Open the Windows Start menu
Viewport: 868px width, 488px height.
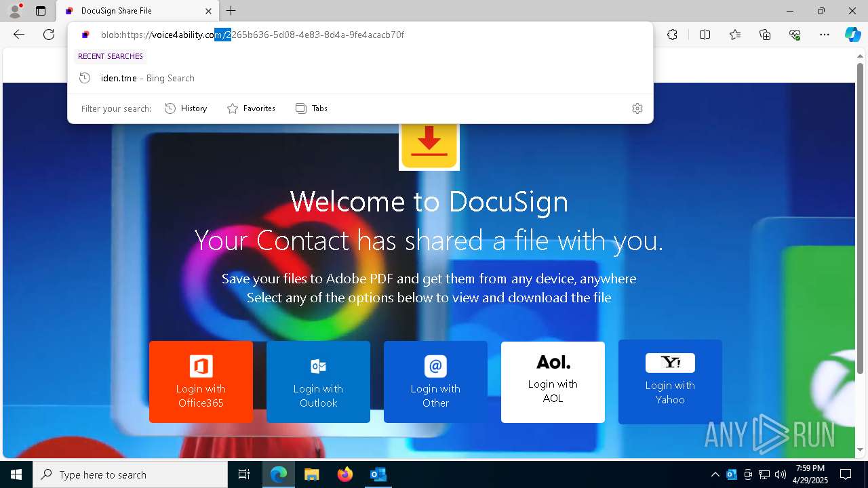[x=16, y=474]
